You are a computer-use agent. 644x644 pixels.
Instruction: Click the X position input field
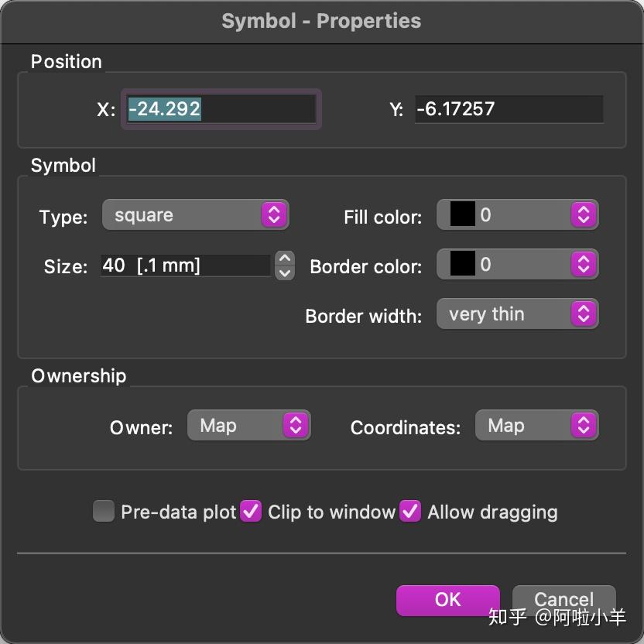coord(221,109)
